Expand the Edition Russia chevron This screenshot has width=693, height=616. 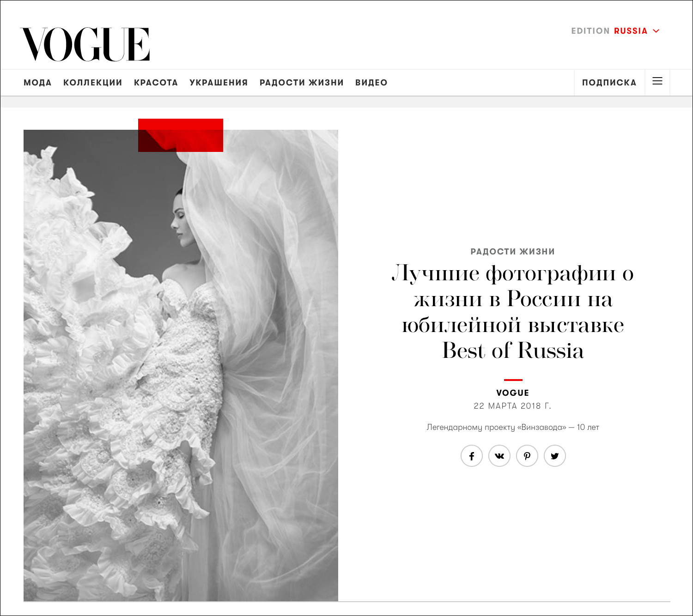point(656,31)
